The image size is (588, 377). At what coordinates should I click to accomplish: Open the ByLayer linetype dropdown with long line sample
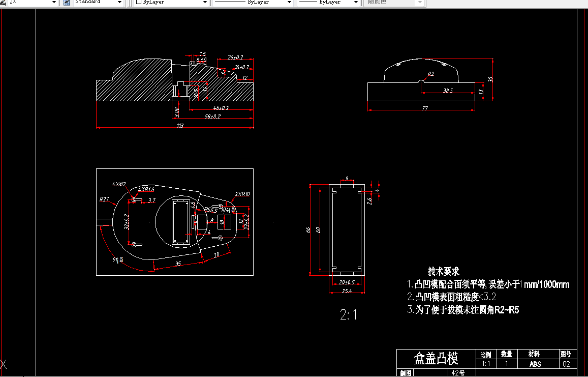[x=253, y=2]
